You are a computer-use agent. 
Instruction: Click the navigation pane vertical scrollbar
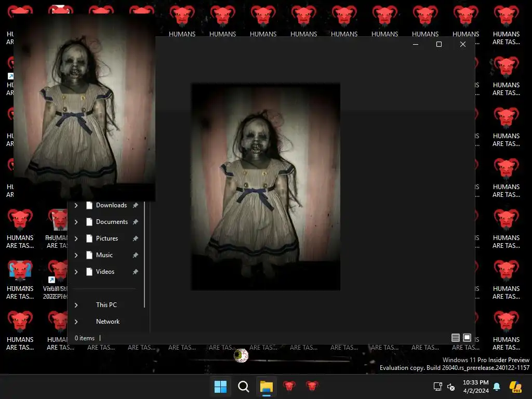pos(144,255)
